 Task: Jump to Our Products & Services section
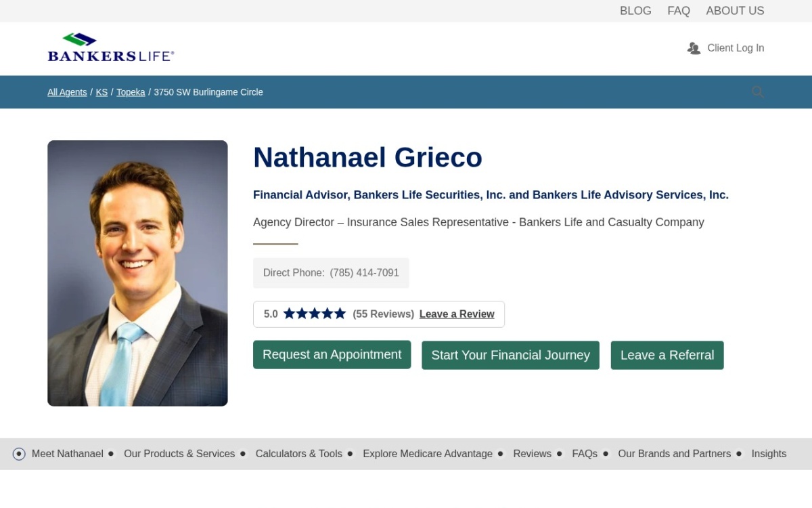[179, 454]
